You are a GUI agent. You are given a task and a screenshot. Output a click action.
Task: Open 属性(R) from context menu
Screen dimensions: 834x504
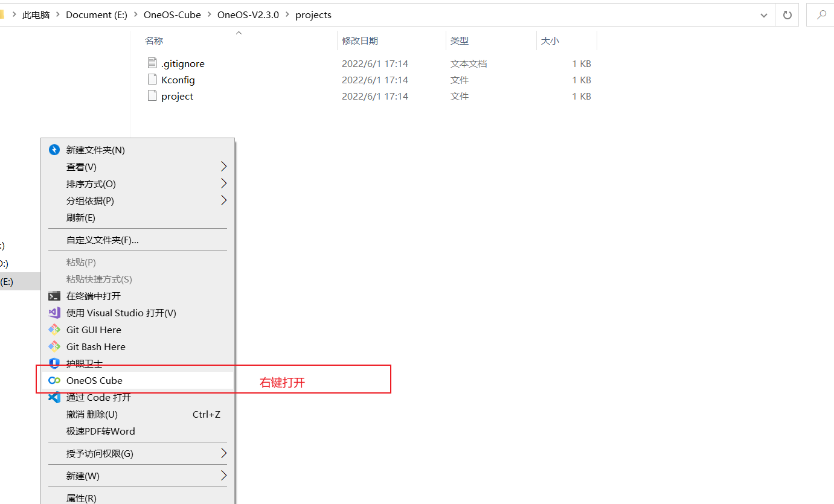(x=138, y=497)
